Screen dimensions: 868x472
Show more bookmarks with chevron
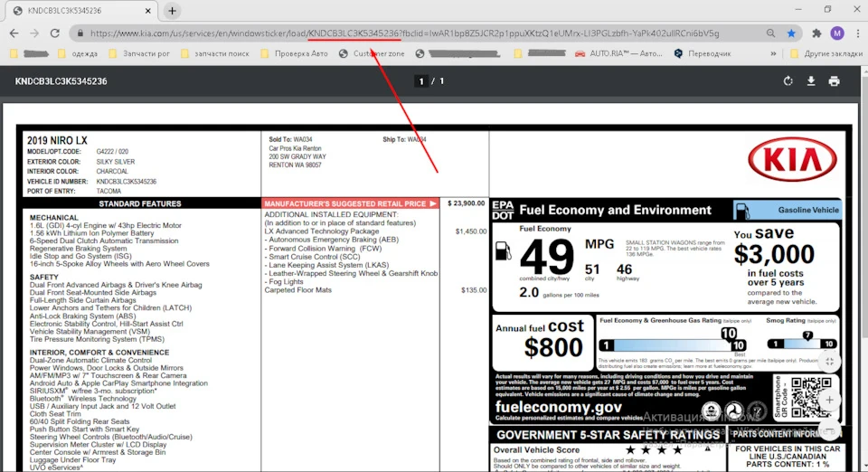click(x=773, y=53)
